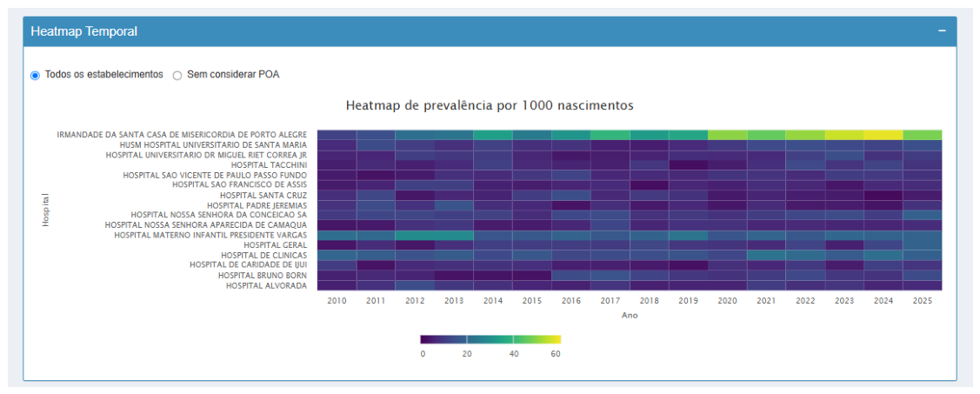Click HOSPITAL NOSSA SENHORA APARECIDA DE CAMAQUA label
The image size is (980, 394).
pos(205,225)
